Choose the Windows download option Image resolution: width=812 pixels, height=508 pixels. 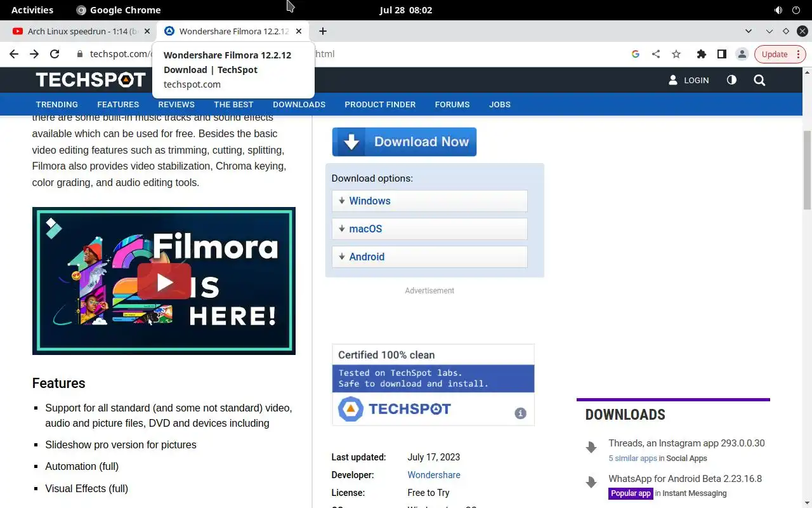click(x=429, y=201)
